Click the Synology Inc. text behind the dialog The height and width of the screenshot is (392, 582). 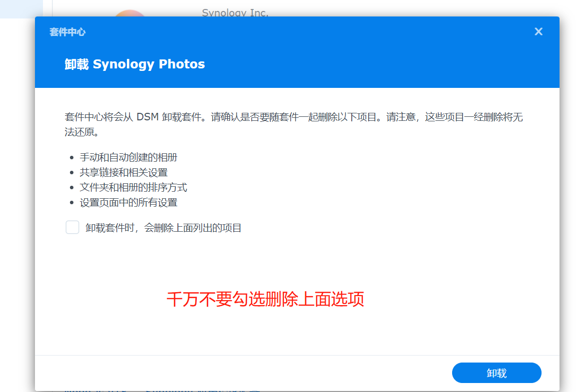pyautogui.click(x=235, y=12)
